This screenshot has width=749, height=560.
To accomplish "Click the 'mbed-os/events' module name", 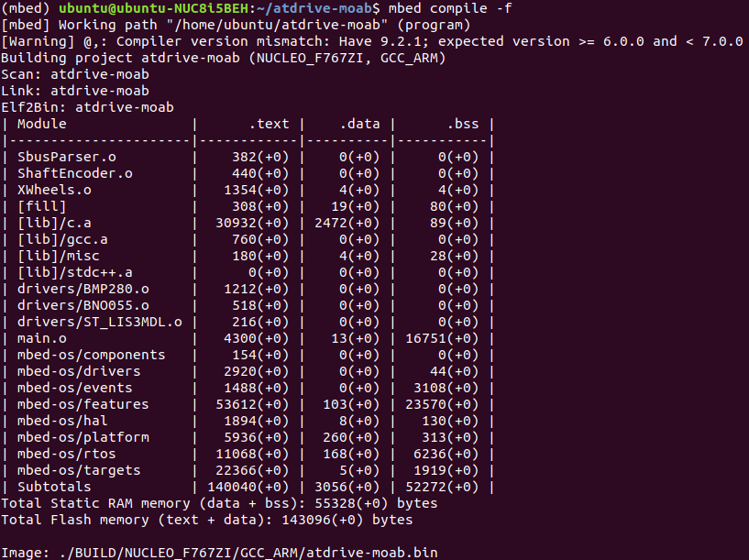I will [75, 388].
